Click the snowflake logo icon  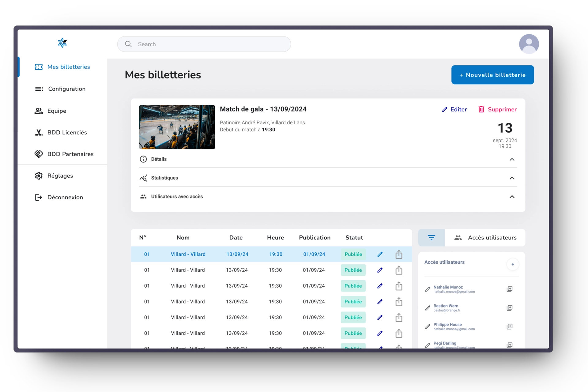tap(62, 43)
